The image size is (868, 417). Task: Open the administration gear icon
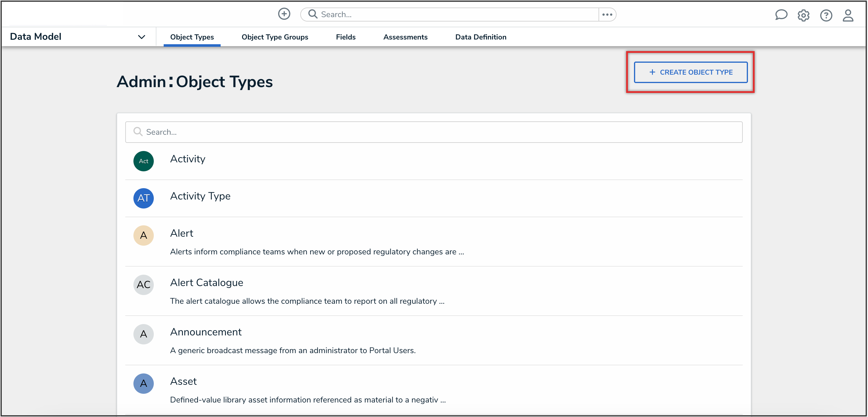[803, 15]
